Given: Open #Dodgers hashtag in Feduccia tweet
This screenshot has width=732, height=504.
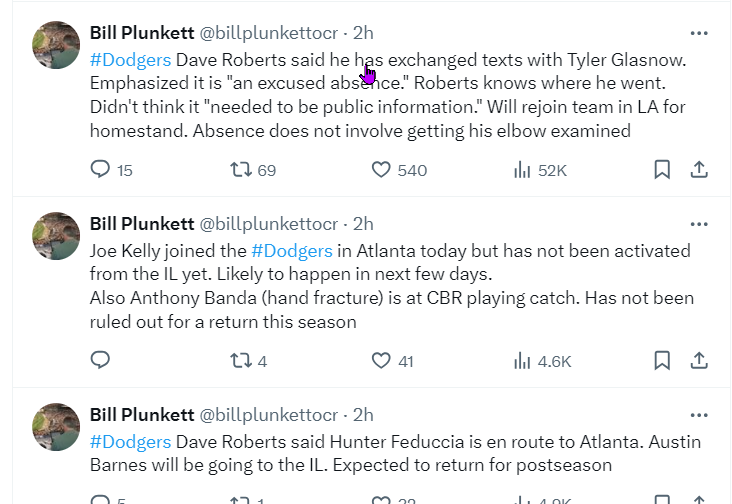Looking at the screenshot, I should click(x=130, y=440).
